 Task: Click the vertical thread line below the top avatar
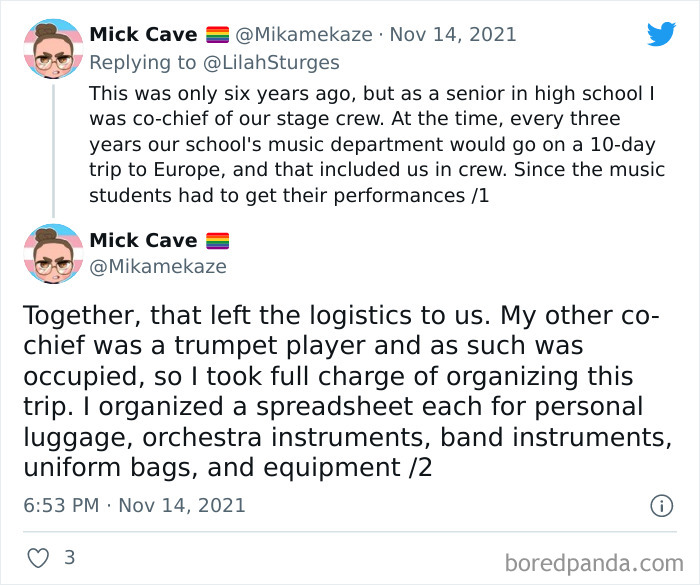pyautogui.click(x=52, y=150)
